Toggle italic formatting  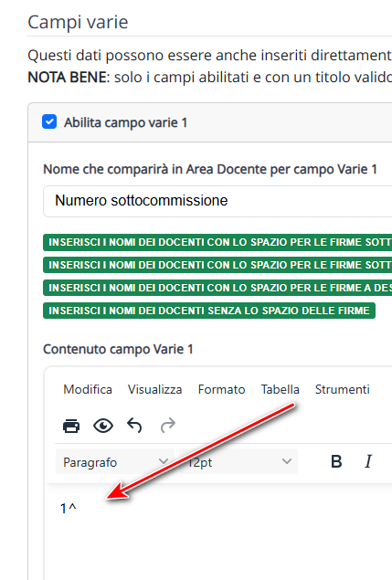click(368, 461)
